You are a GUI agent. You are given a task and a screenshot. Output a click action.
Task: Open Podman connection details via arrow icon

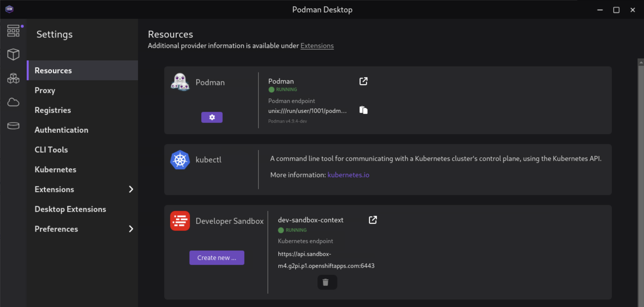coord(363,81)
